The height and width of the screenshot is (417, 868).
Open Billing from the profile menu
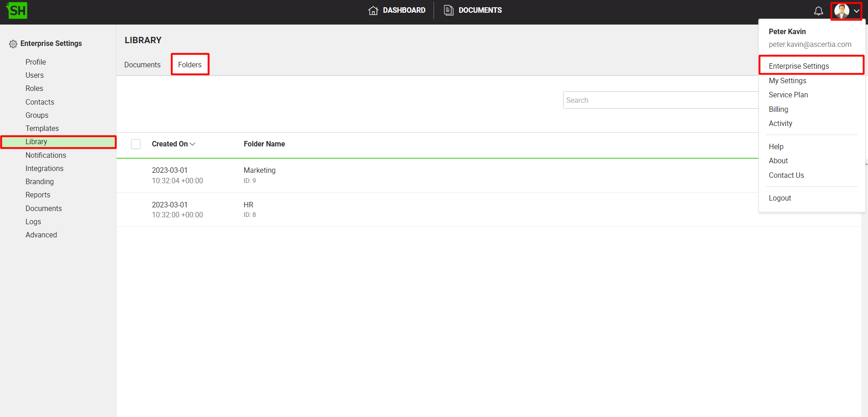point(778,109)
